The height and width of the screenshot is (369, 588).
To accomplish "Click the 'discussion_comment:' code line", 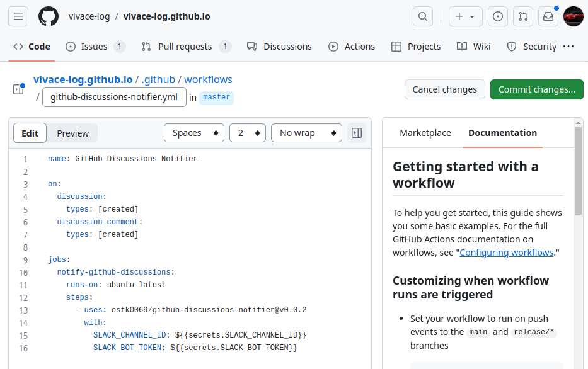I will (100, 222).
